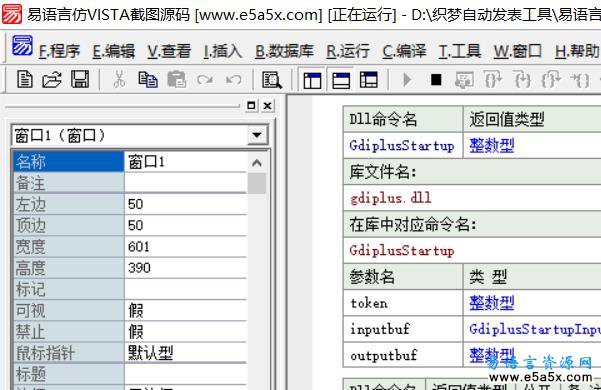Click the 标记 property value field
Image resolution: width=601 pixels, height=390 pixels.
tap(186, 289)
